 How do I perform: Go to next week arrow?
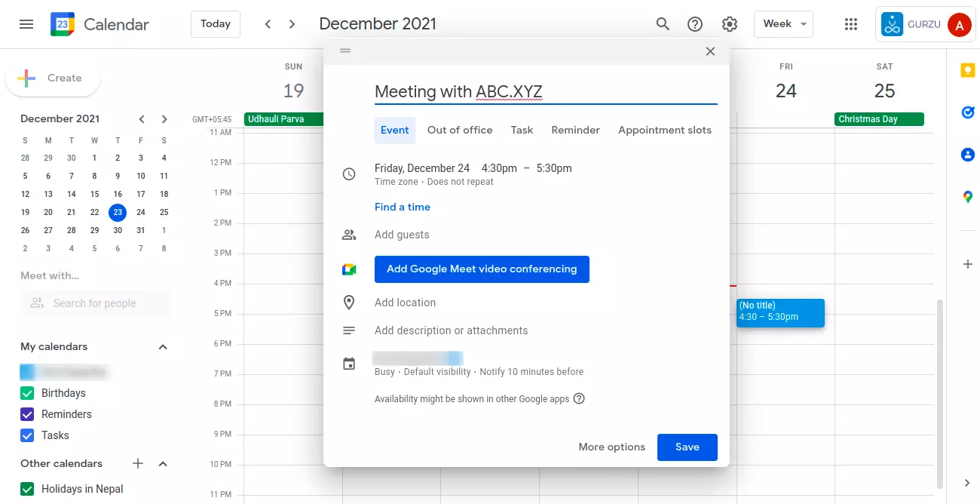click(292, 24)
